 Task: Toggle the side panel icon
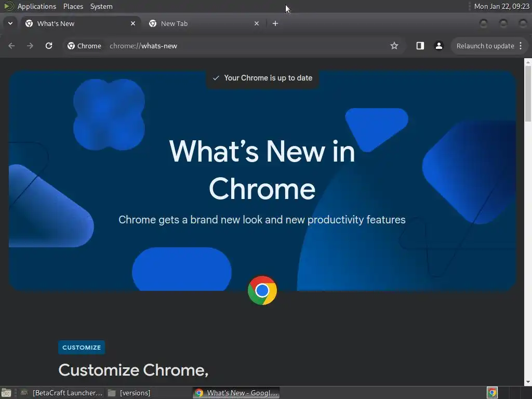click(420, 46)
